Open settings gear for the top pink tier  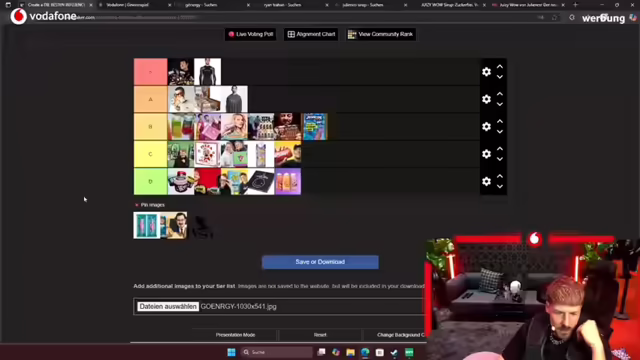pos(486,72)
